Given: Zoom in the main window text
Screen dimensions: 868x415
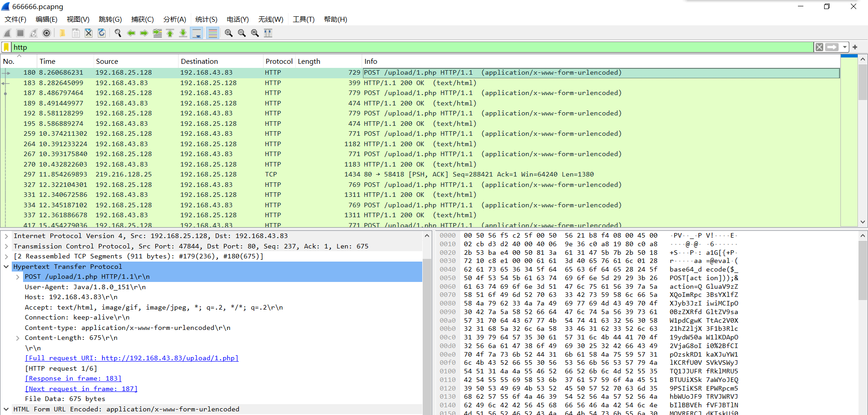Looking at the screenshot, I should coord(229,33).
